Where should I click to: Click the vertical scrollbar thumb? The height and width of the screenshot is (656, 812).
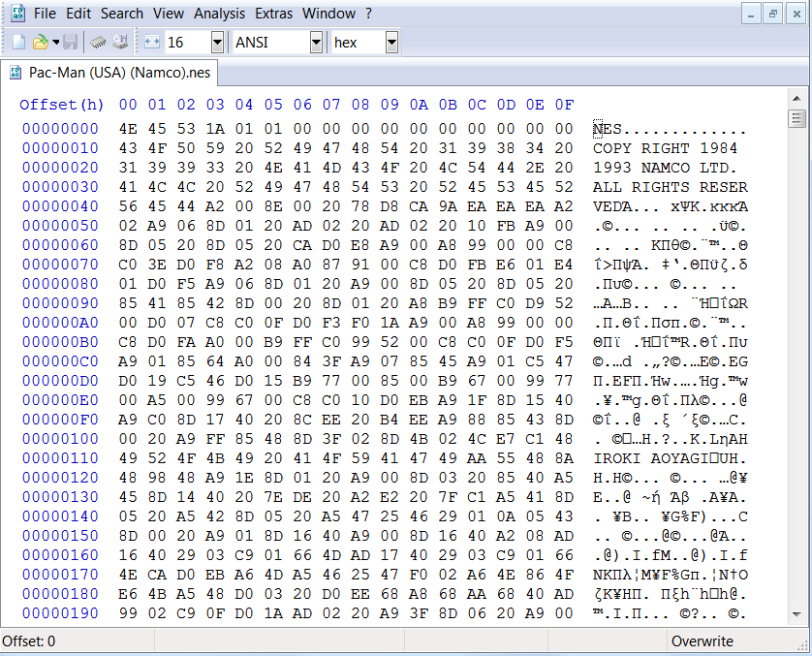(797, 118)
